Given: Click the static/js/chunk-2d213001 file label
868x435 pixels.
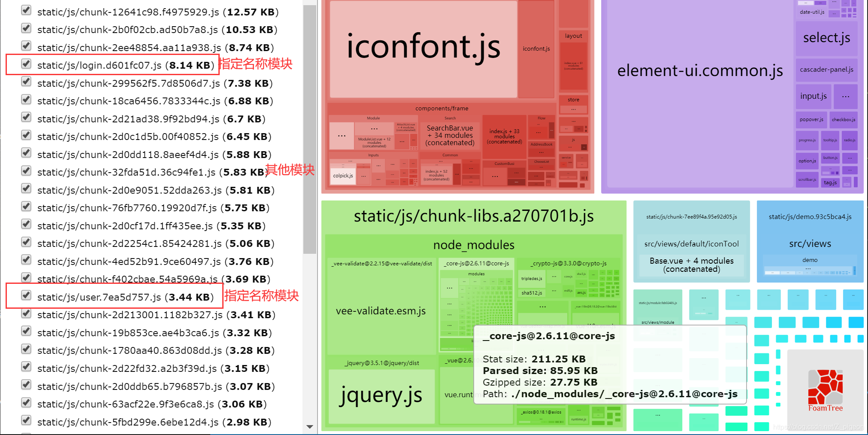Looking at the screenshot, I should pos(156,315).
